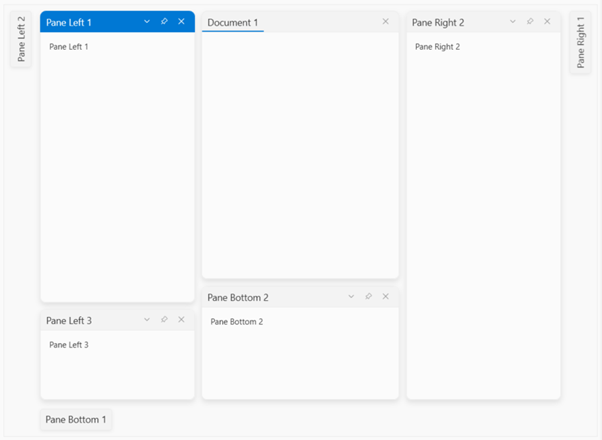This screenshot has height=440, width=602.
Task: Close the Pane Bottom 2 panel
Action: click(386, 296)
